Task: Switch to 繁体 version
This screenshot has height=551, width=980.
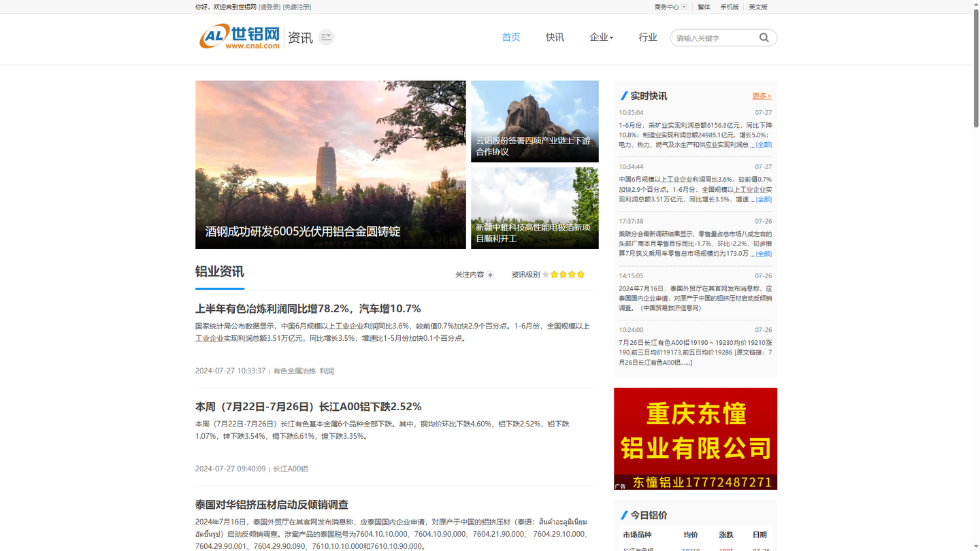Action: click(x=704, y=7)
